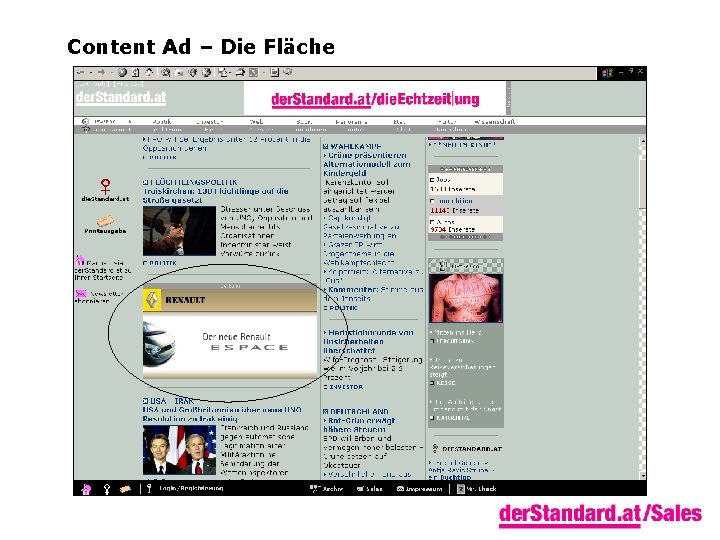Click the 'Mitten ins Herz' sidebar link

[x=456, y=332]
